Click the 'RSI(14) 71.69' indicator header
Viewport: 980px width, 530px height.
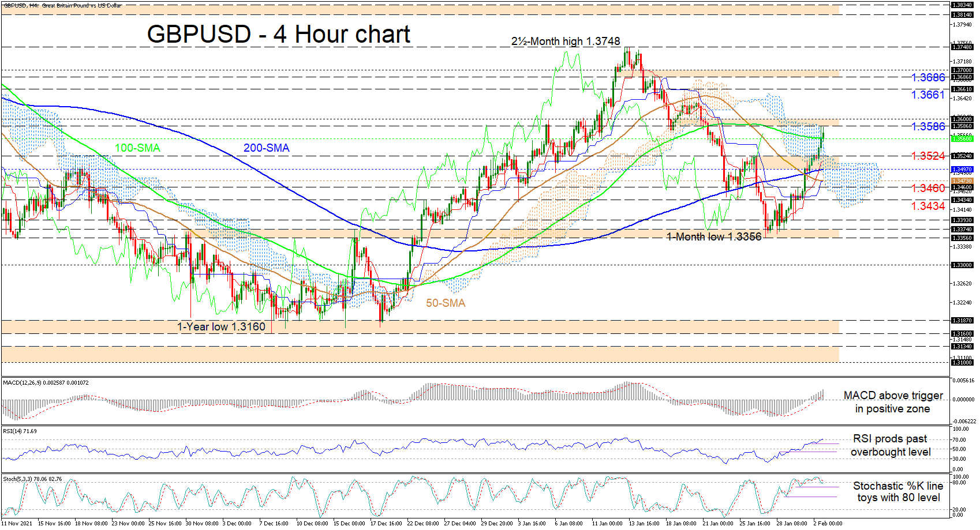pos(20,431)
